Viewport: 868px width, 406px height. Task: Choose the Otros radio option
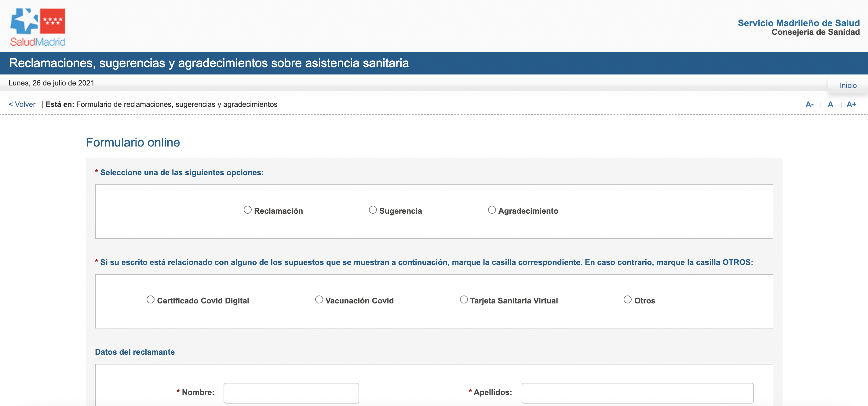click(x=627, y=300)
